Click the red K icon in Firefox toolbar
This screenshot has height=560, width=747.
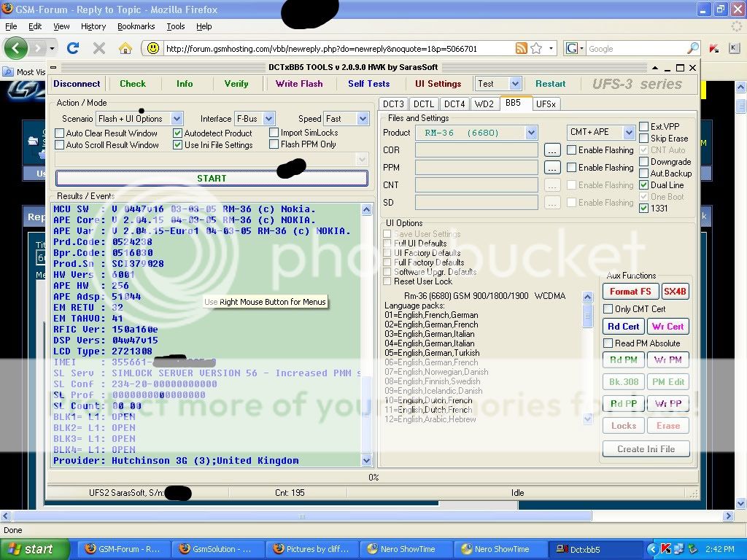pos(713,48)
